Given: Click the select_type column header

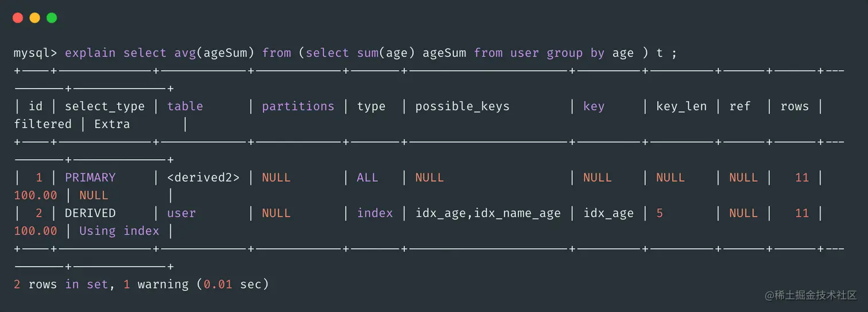Looking at the screenshot, I should point(104,106).
